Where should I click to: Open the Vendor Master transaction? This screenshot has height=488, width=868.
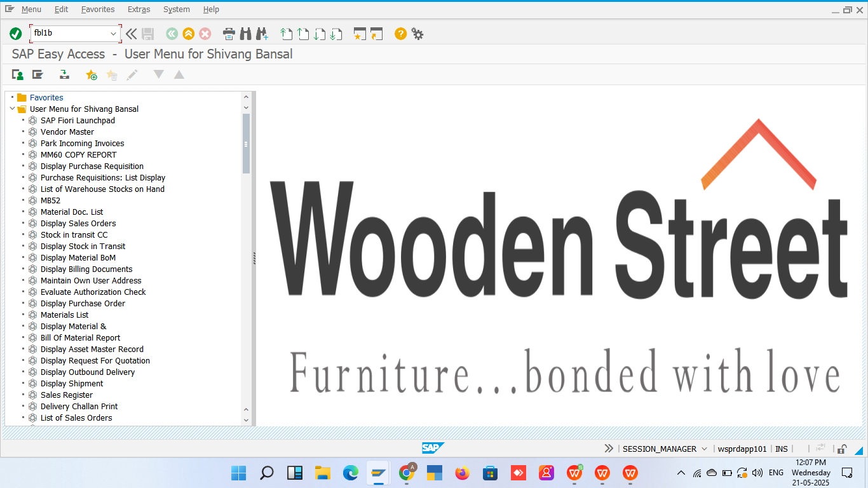(67, 132)
